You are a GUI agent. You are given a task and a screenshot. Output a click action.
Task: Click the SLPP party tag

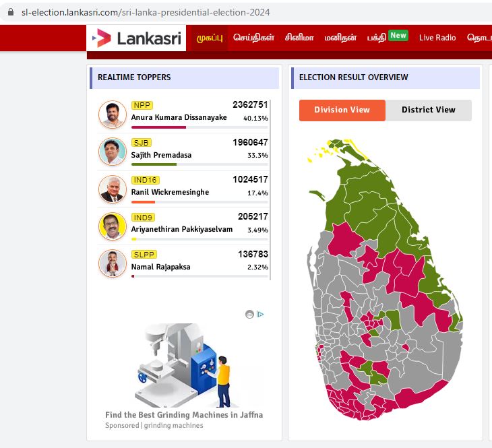[x=144, y=255]
